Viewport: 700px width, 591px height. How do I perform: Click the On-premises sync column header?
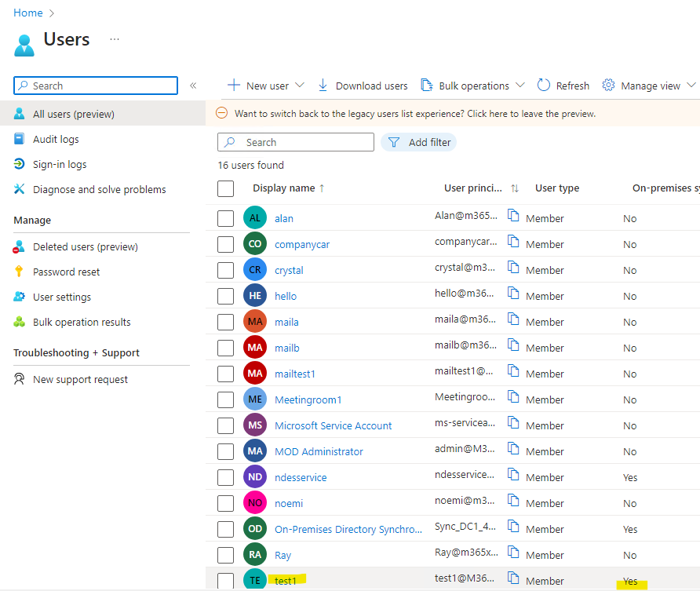(x=666, y=188)
